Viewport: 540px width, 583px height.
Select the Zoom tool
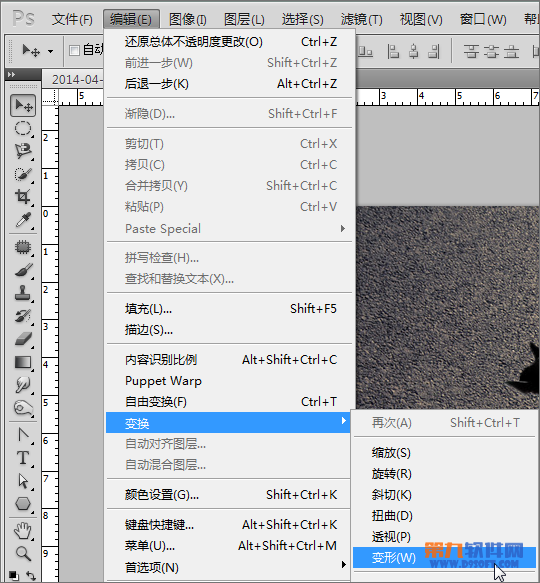(23, 554)
